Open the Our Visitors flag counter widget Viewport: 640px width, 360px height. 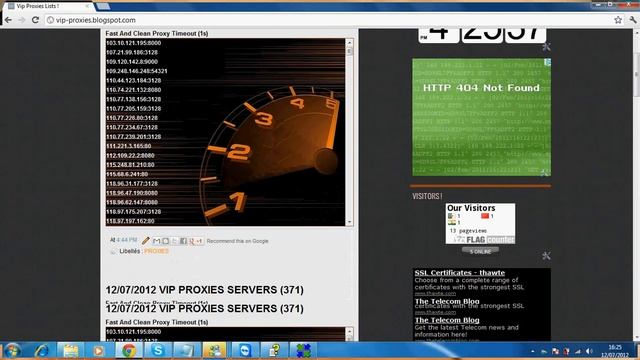pos(480,224)
